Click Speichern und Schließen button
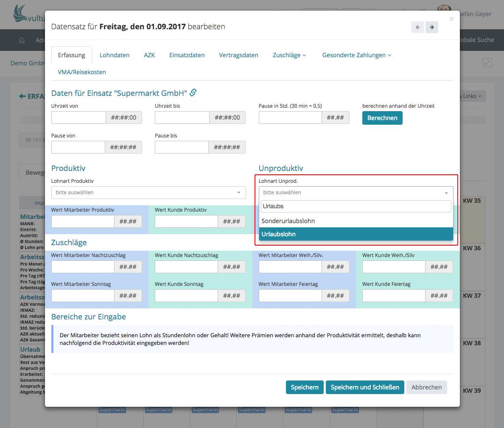504x428 pixels. pos(365,387)
